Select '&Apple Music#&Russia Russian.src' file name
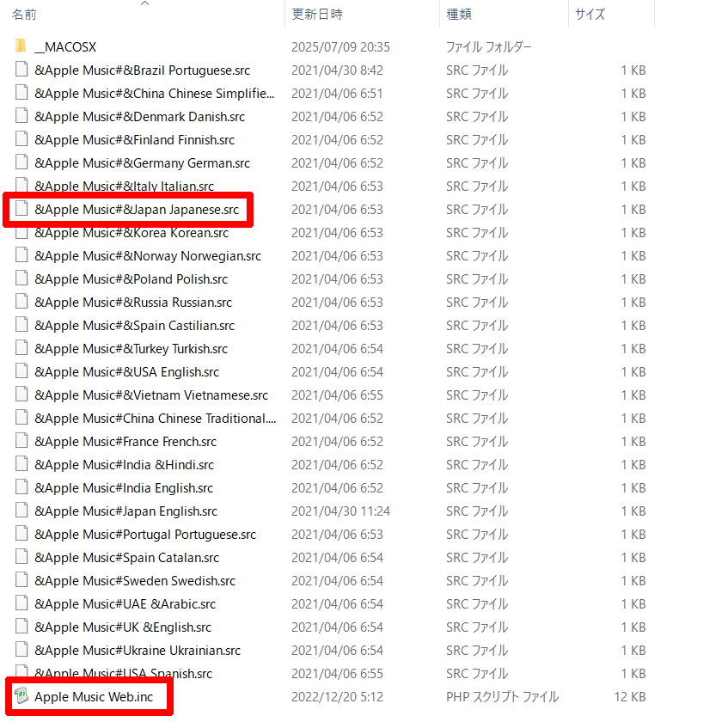 [133, 303]
